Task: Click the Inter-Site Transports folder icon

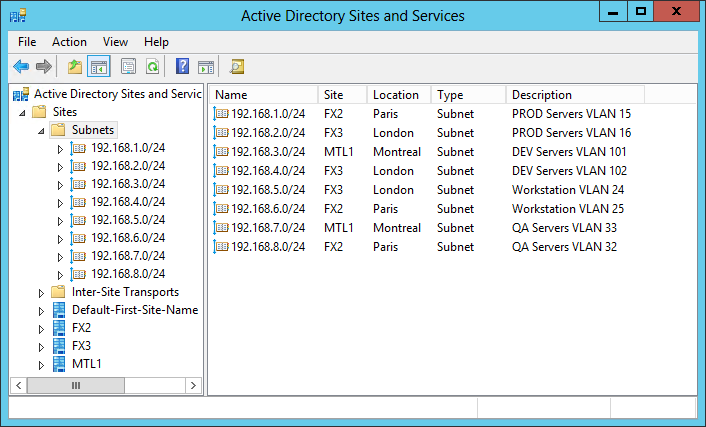Action: (x=58, y=292)
